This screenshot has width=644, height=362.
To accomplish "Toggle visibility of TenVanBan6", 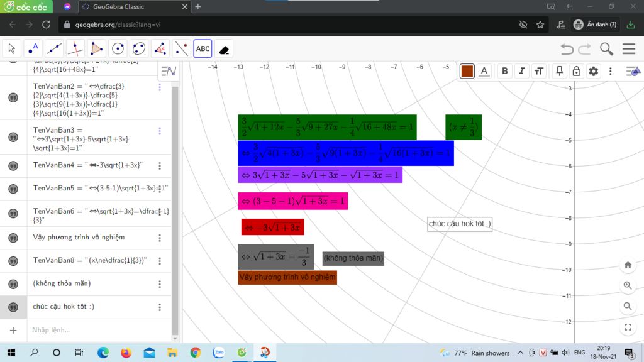I will tap(13, 214).
